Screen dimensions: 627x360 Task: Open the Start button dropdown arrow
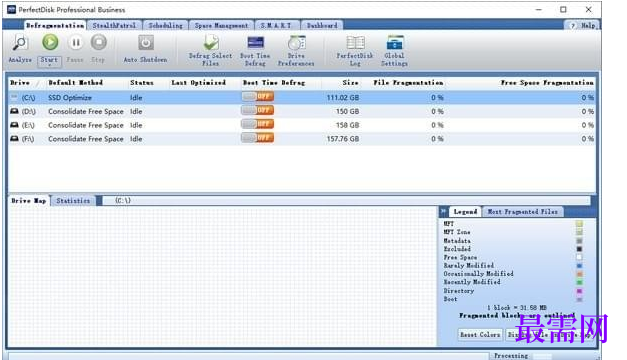[49, 66]
